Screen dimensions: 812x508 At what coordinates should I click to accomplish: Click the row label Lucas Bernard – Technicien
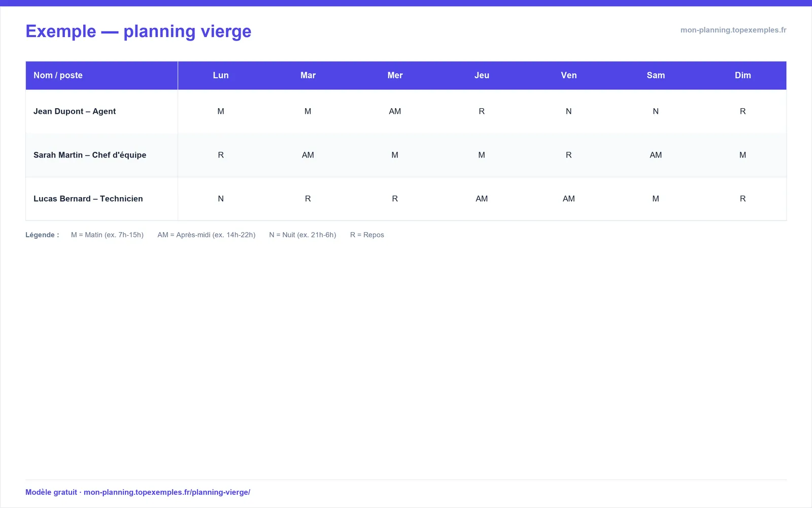coord(88,199)
